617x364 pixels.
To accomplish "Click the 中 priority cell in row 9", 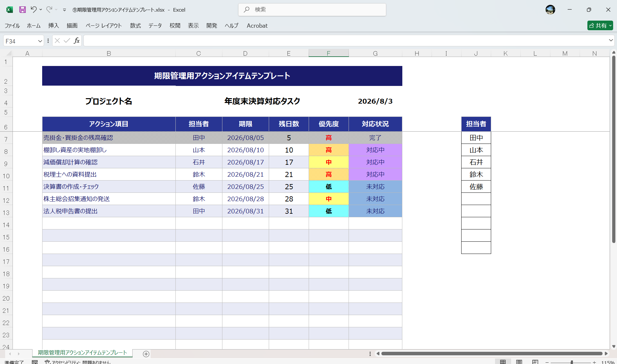I will point(329,162).
